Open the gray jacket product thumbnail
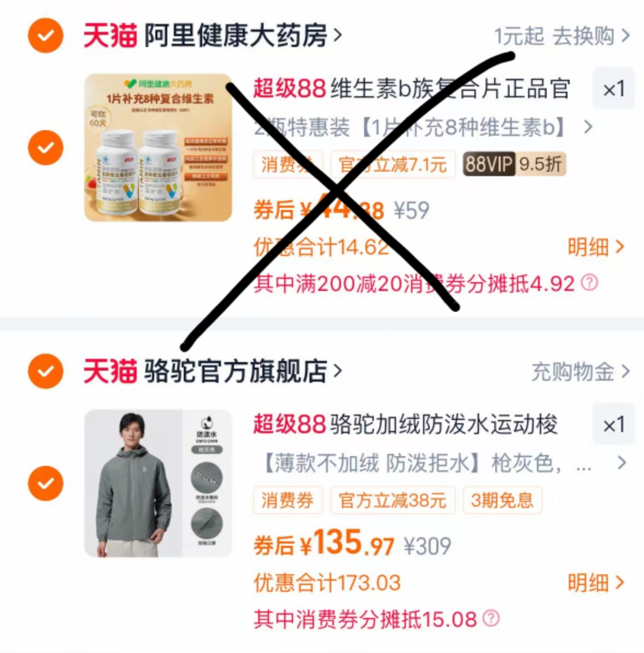Viewport: 644px width, 653px height. pos(158,483)
